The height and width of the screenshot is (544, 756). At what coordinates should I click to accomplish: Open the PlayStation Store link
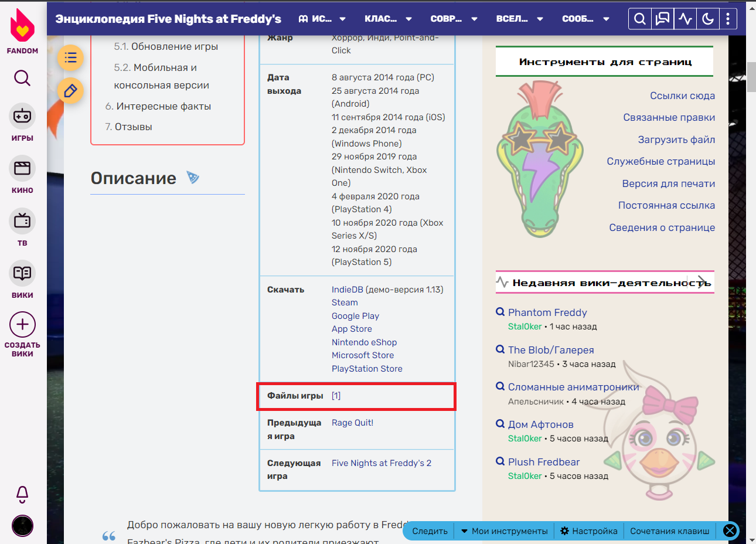click(x=367, y=369)
